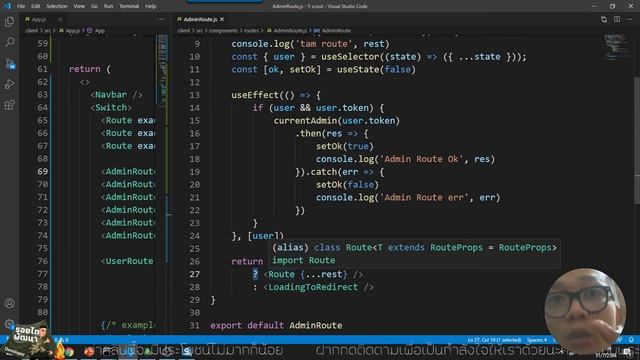Click '<Switch>' on line 64 in App.js
This screenshot has height=360, width=640.
(x=111, y=107)
